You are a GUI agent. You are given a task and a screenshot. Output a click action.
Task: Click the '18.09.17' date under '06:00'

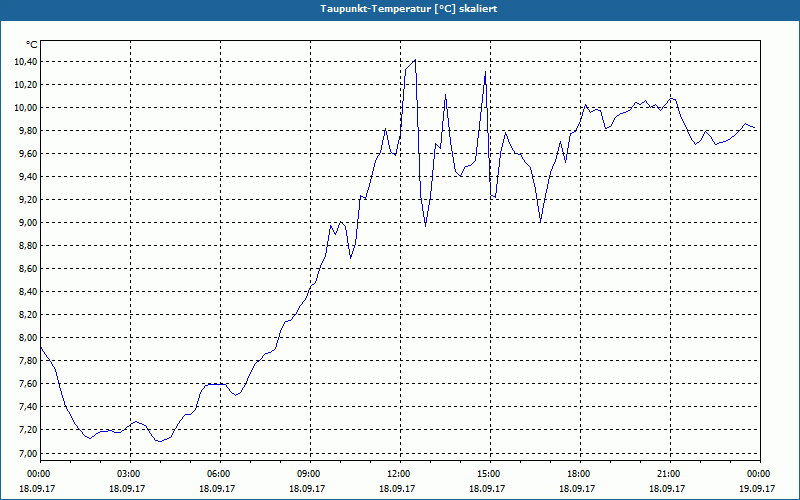point(216,488)
